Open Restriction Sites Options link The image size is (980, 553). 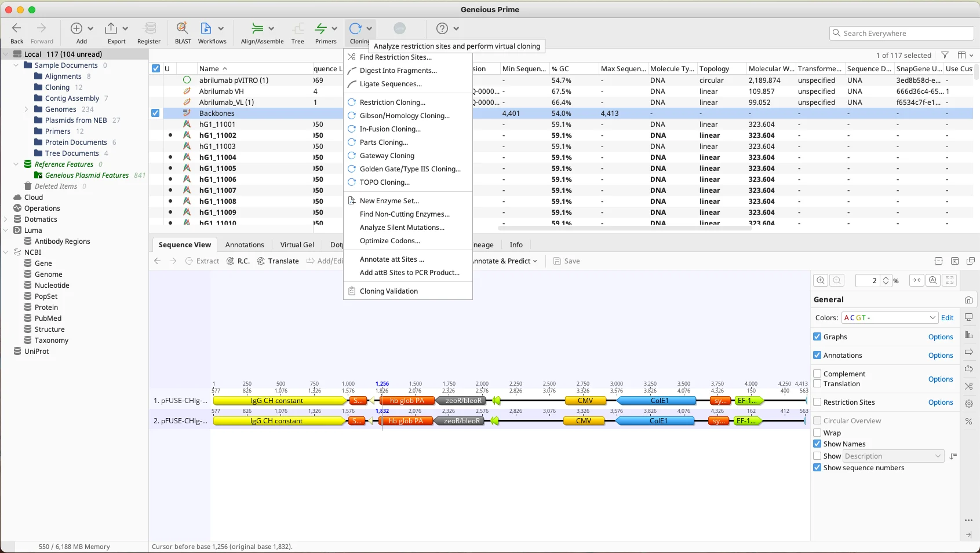tap(941, 402)
